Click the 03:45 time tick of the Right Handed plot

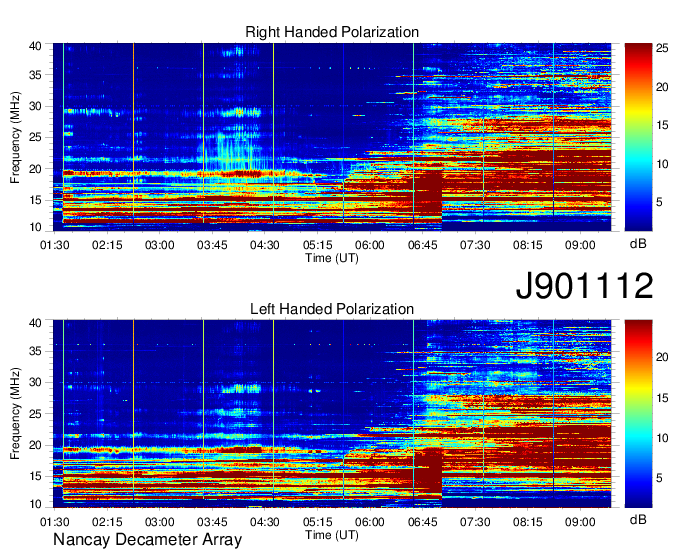coord(212,245)
